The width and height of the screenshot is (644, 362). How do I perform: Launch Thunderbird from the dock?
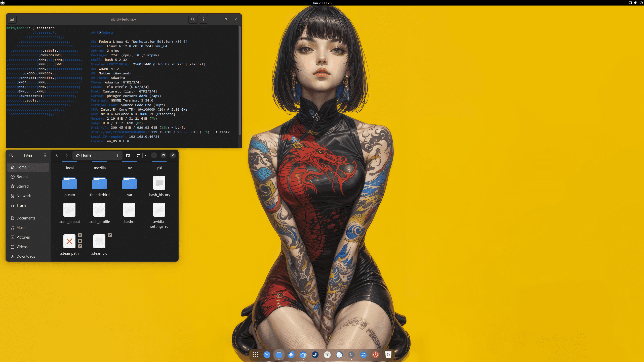[x=291, y=355]
